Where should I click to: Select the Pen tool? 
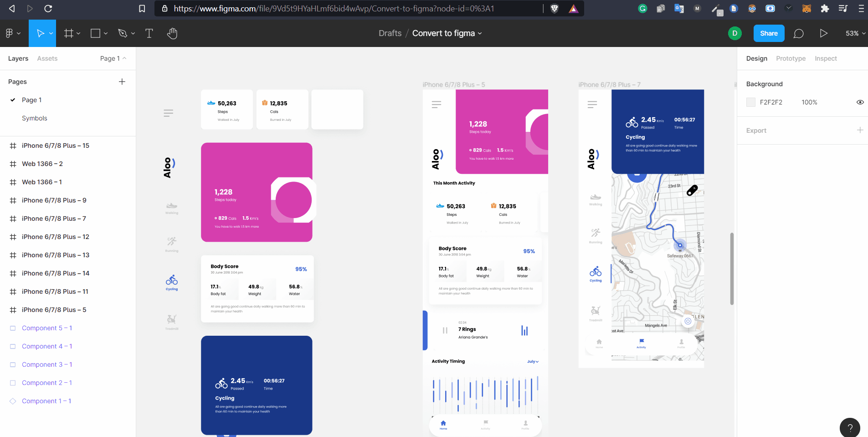[122, 33]
